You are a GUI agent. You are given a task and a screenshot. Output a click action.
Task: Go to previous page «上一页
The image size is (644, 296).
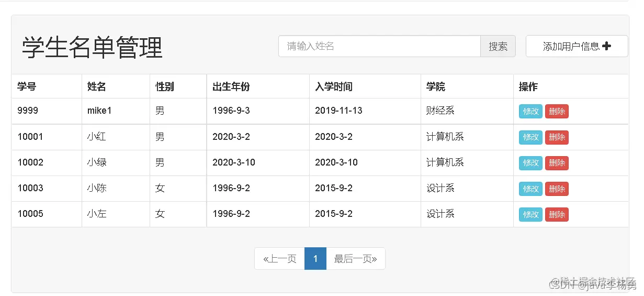(x=280, y=259)
